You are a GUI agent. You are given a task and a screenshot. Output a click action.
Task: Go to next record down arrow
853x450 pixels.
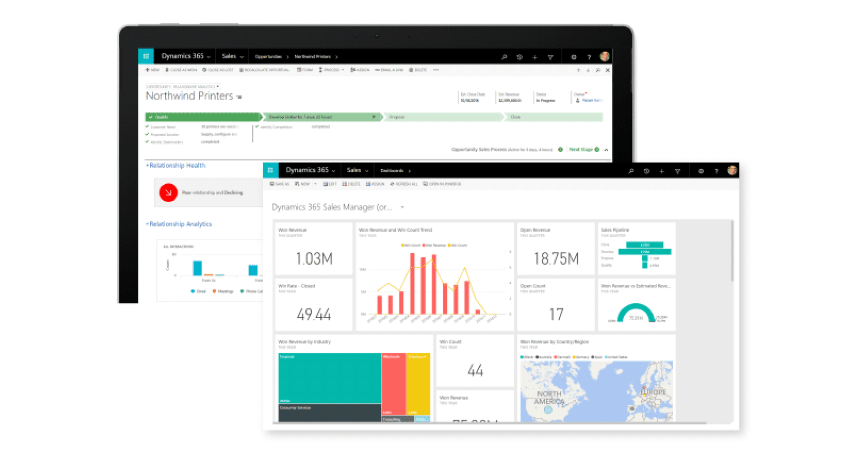(588, 70)
